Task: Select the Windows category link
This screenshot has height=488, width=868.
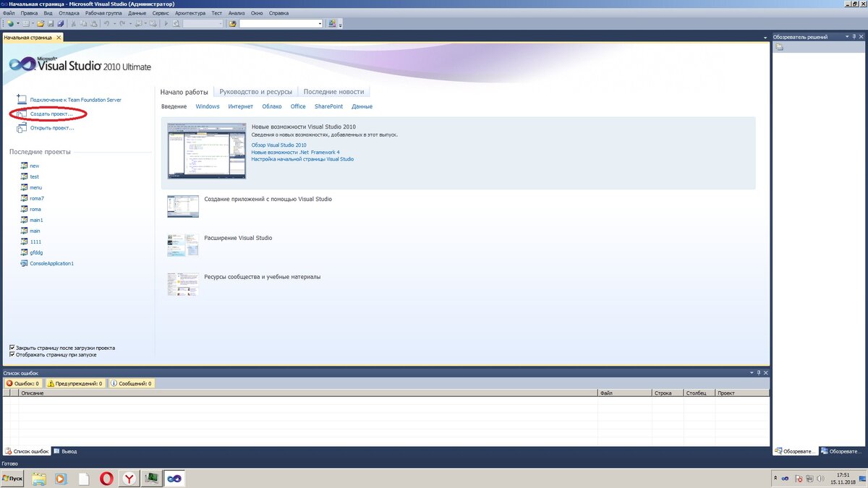Action: [x=208, y=106]
